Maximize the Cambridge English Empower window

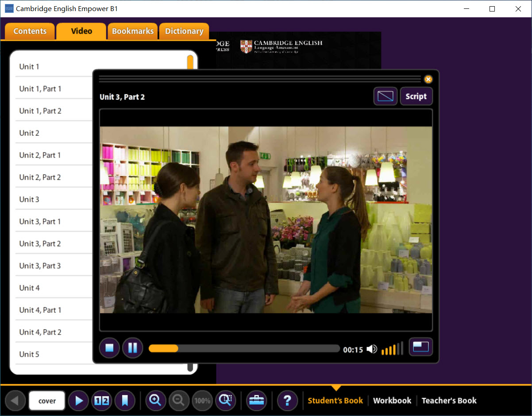coord(492,9)
